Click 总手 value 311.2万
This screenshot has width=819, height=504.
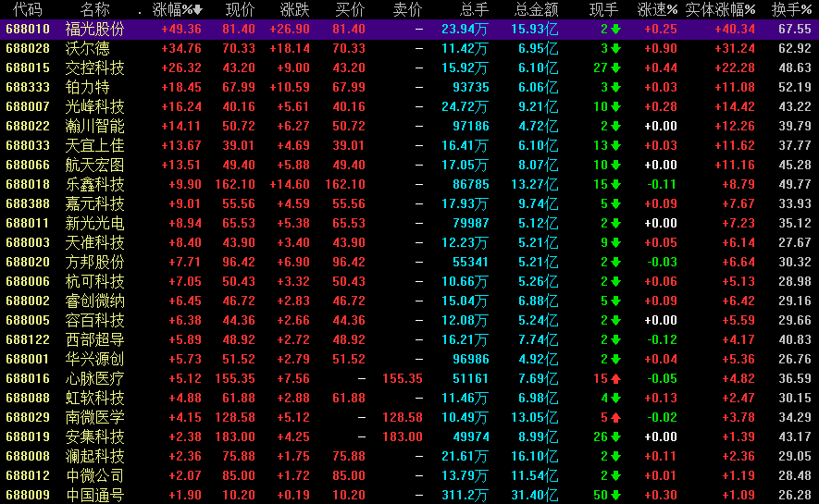465,495
